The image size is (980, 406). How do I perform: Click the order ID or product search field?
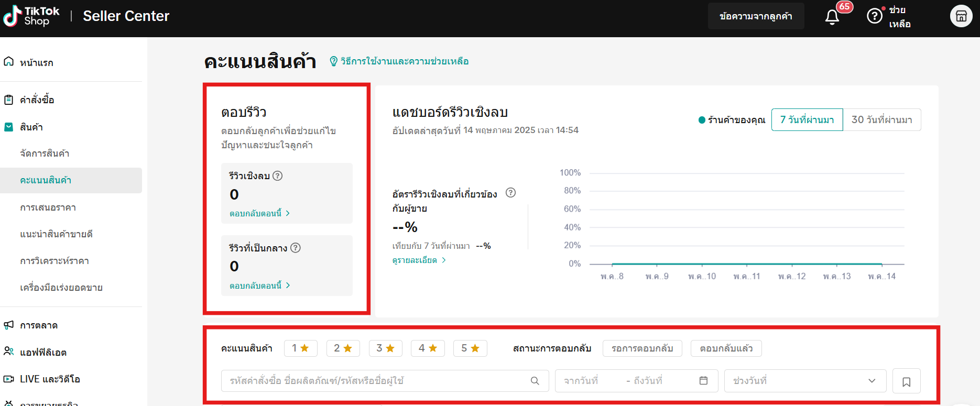(385, 381)
